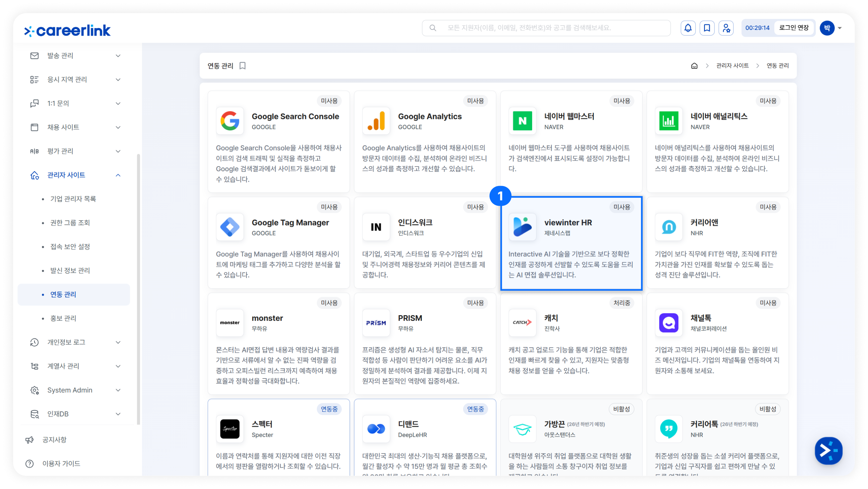Click the Google Analytics logo

click(376, 121)
